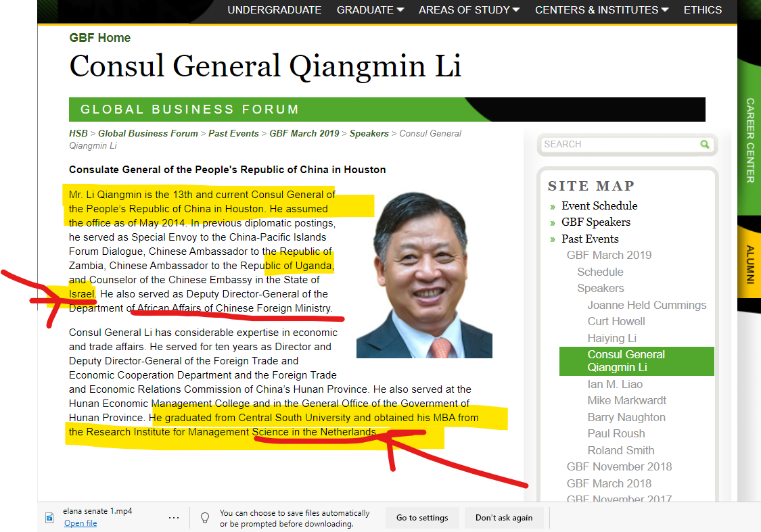Click the Consul General Qiangmin Li page heading
This screenshot has width=761, height=532.
[x=265, y=66]
